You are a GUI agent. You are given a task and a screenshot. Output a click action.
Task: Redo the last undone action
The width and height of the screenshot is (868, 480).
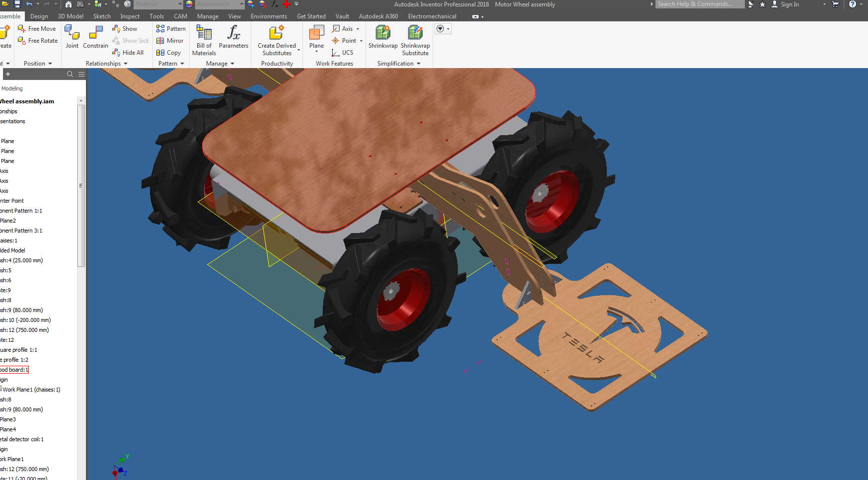tap(46, 4)
